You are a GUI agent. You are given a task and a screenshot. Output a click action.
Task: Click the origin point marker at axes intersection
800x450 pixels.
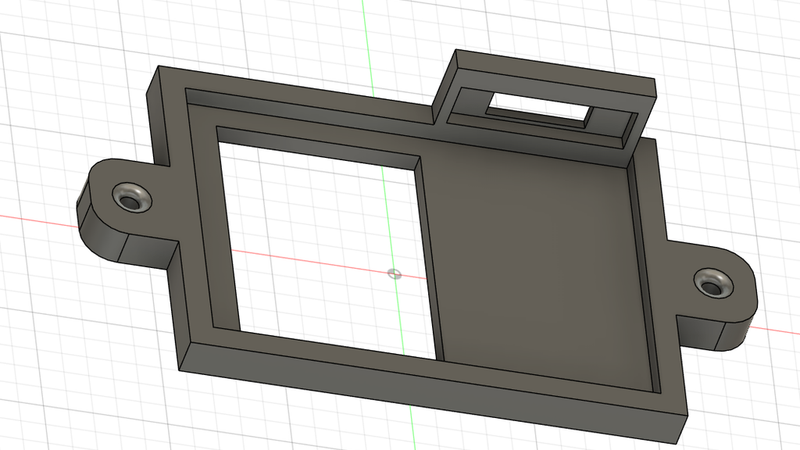[394, 274]
